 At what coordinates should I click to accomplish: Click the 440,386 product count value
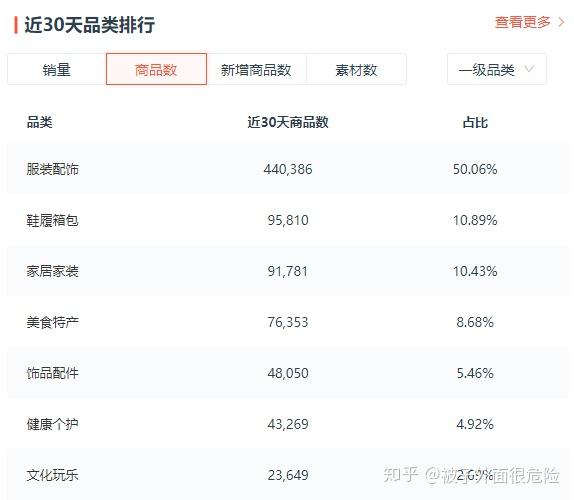(x=288, y=169)
